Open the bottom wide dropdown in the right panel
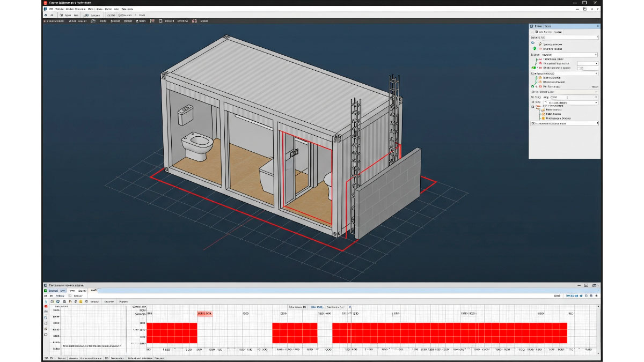Viewport: 644px width, 362px height. 564,123
